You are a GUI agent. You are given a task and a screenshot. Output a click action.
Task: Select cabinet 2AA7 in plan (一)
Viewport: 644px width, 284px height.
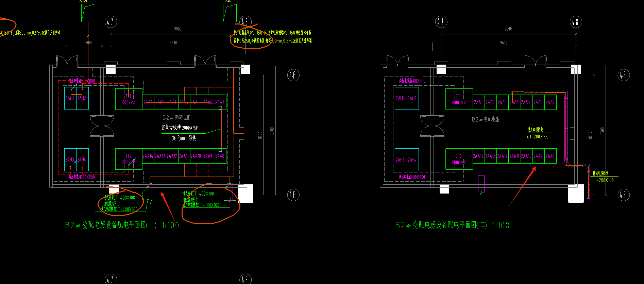[x=220, y=102]
